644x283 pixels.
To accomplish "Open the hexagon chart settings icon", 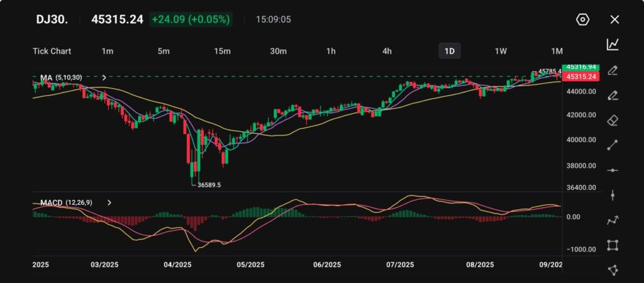I will [582, 19].
